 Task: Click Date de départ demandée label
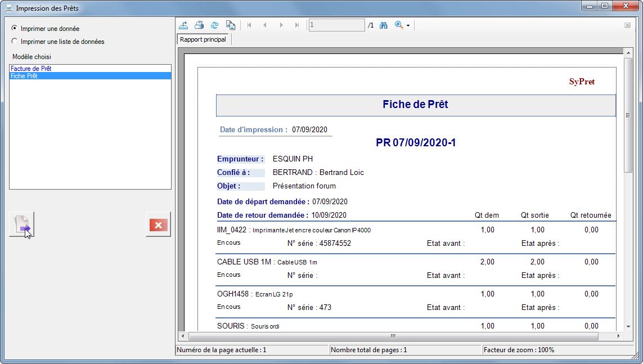(x=263, y=201)
